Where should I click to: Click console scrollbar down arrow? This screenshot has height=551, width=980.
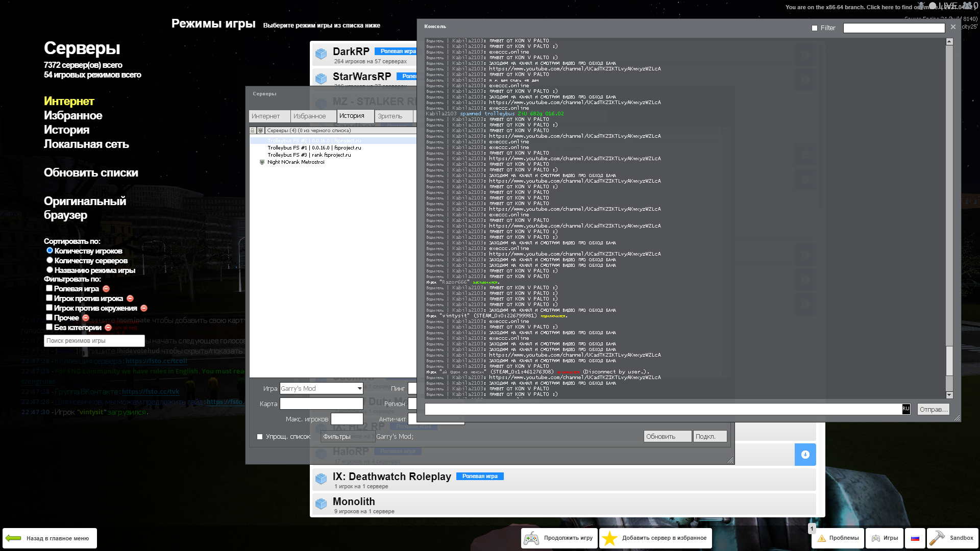[x=949, y=395]
